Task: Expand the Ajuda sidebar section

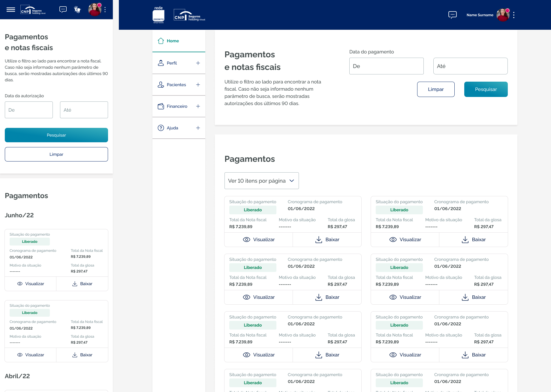Action: tap(198, 128)
